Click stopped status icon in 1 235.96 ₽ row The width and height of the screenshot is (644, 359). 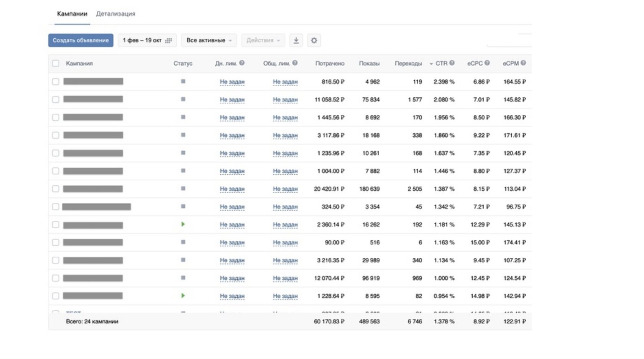tap(183, 153)
